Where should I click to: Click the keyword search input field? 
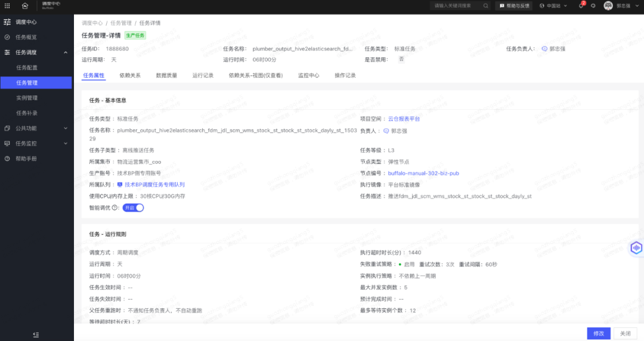460,6
